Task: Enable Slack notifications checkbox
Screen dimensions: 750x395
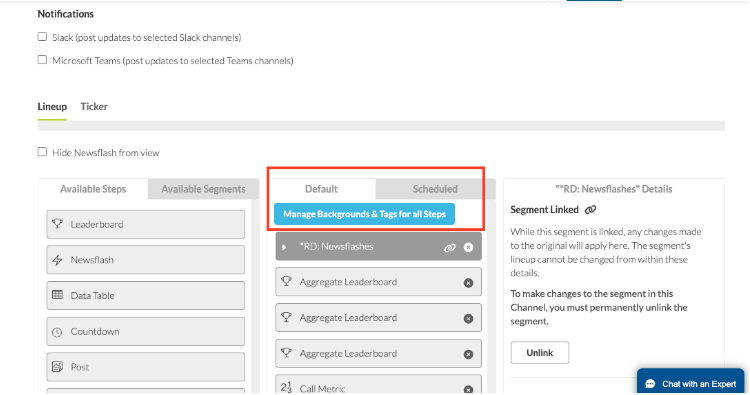Action: (x=43, y=37)
